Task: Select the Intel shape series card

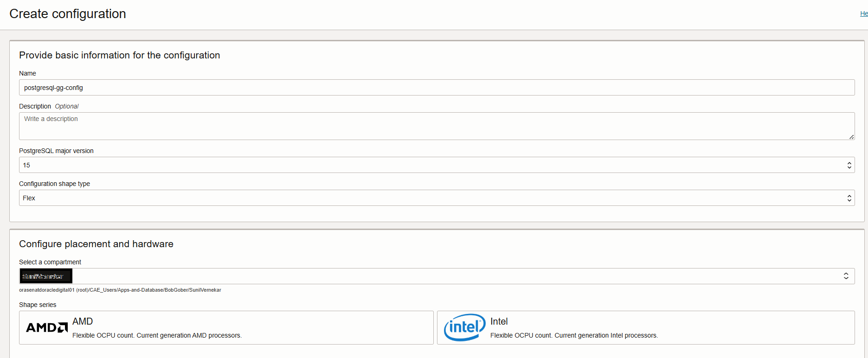Action: coord(645,327)
